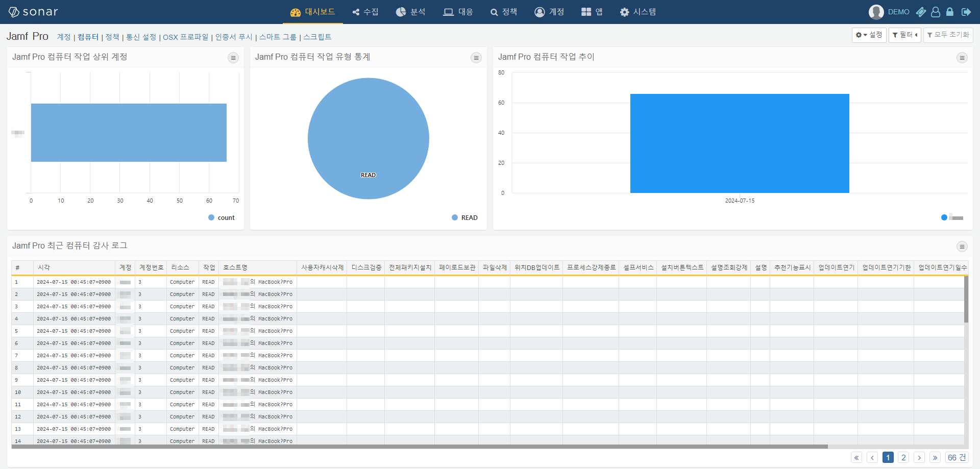Open the 수집 collection menu
980x469 pixels.
tap(365, 12)
